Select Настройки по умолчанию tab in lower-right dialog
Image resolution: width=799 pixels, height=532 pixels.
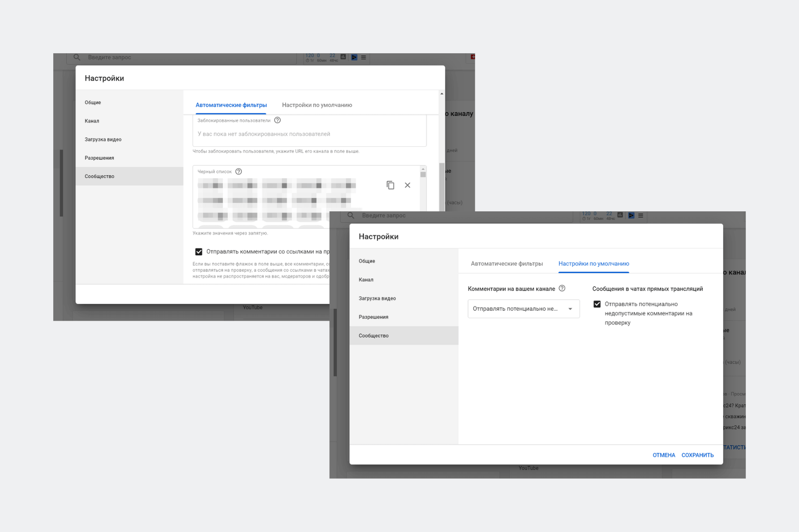click(593, 263)
